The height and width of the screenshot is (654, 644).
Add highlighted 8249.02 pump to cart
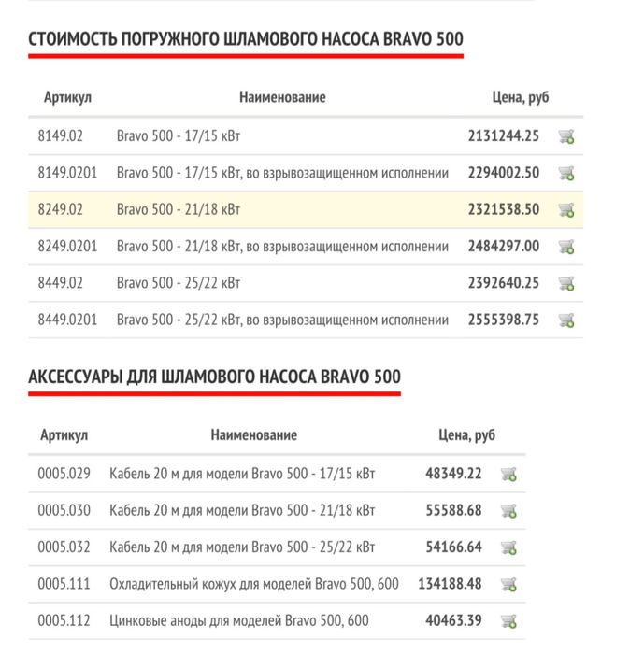pyautogui.click(x=566, y=210)
